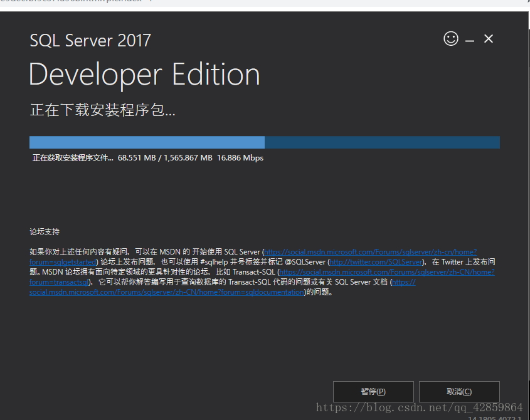Pause the installer package download
This screenshot has width=530, height=420.
(x=373, y=391)
